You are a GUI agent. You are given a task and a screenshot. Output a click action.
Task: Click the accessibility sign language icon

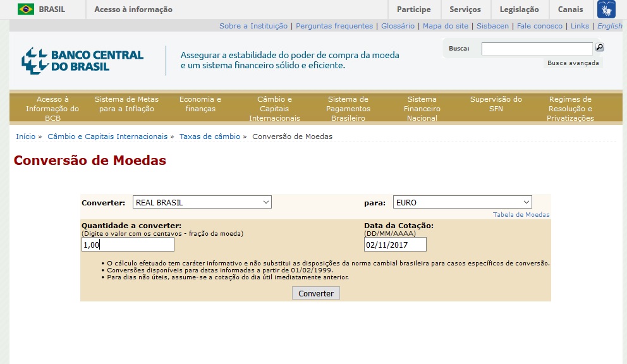point(606,9)
